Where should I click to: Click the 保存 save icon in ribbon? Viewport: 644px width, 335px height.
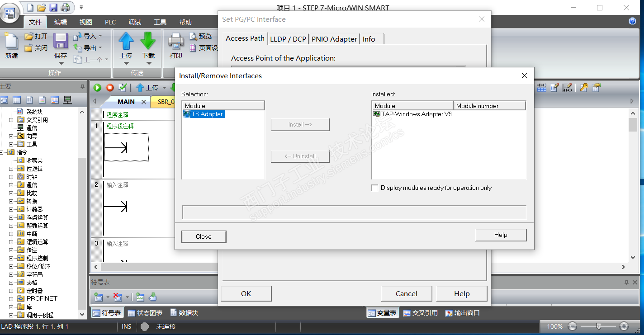(61, 42)
